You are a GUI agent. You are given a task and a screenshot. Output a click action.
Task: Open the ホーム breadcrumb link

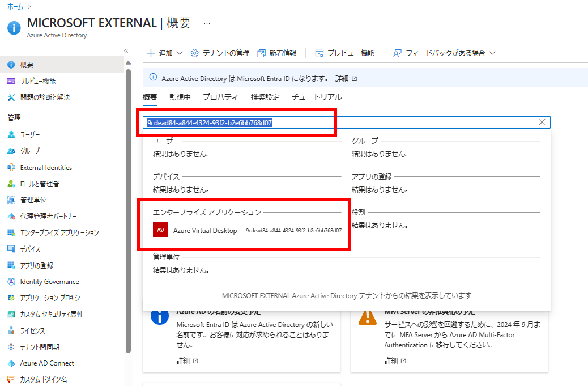click(x=15, y=6)
